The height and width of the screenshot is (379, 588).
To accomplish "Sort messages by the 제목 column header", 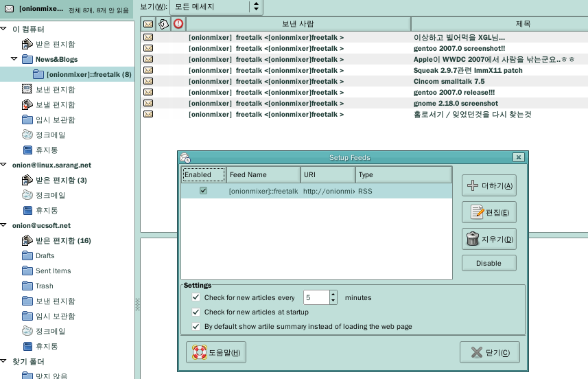I will point(499,24).
